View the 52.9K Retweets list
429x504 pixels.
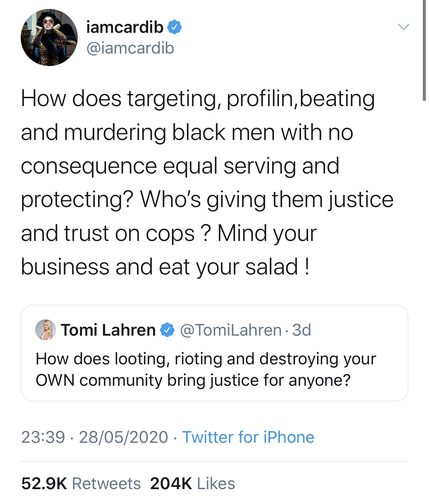(x=81, y=484)
